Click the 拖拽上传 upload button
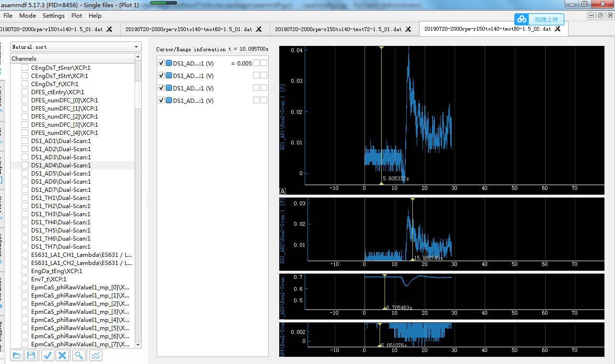The width and height of the screenshot is (615, 364). pos(546,20)
